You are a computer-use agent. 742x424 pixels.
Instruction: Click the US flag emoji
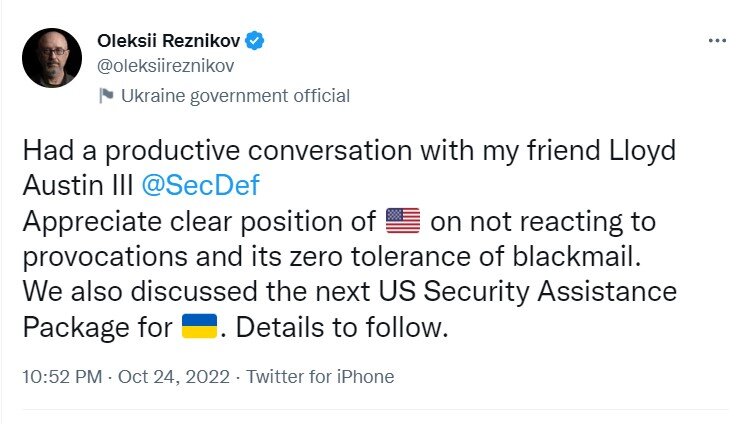(x=402, y=221)
